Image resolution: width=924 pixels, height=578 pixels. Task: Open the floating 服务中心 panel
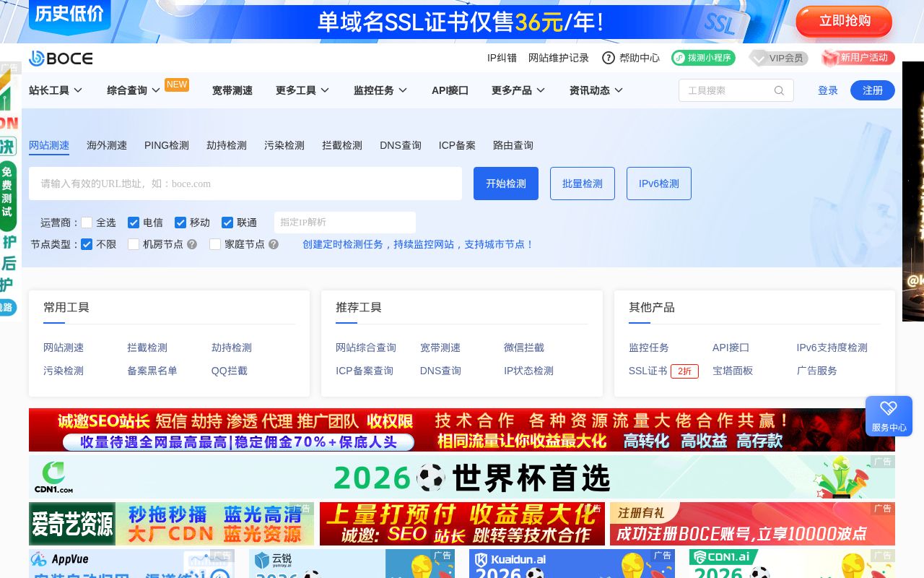889,416
